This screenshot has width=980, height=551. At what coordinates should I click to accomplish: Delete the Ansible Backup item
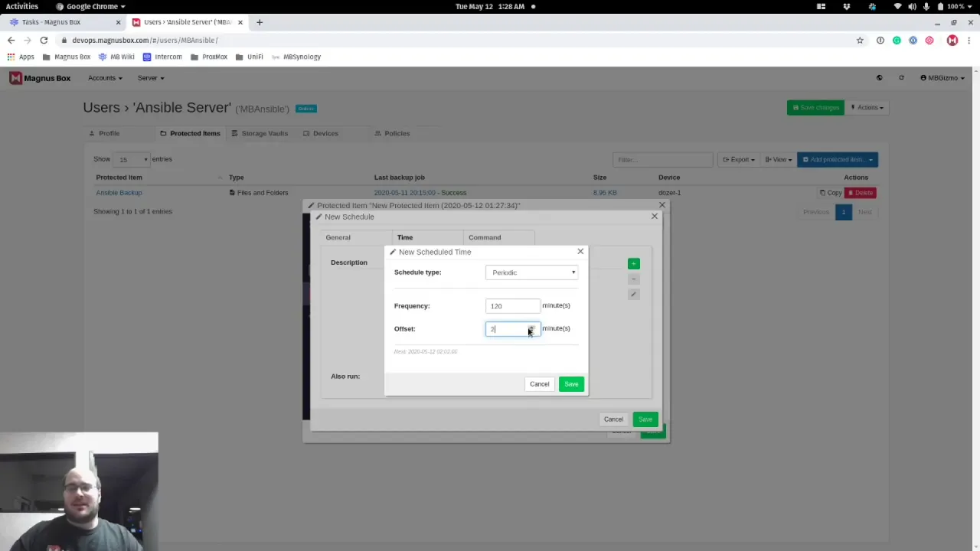(x=861, y=193)
